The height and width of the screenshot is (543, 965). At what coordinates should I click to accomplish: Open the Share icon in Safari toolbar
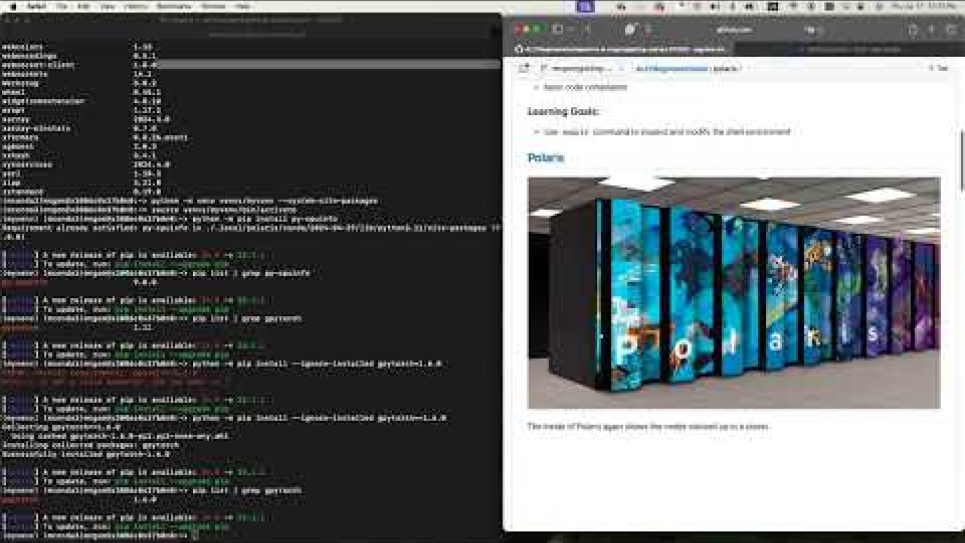click(x=912, y=30)
